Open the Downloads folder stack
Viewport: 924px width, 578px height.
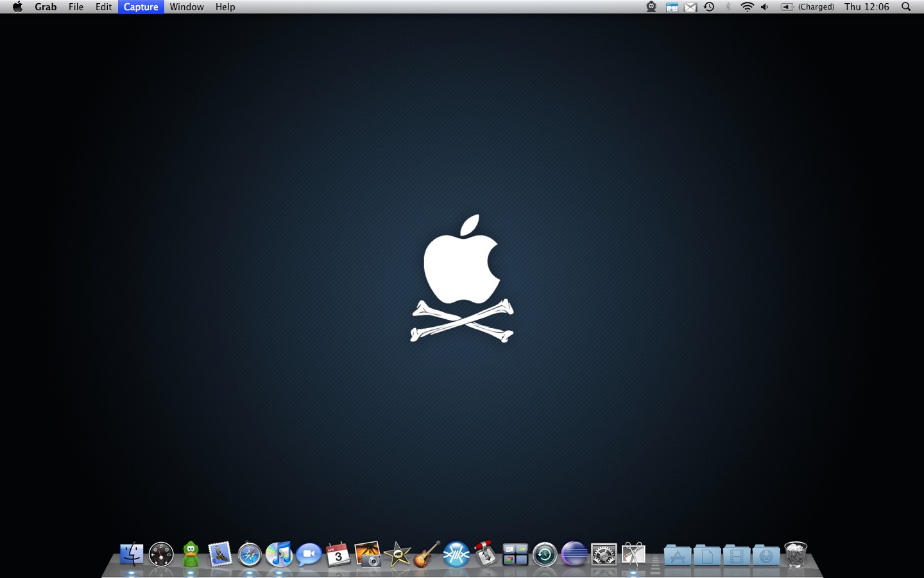tap(766, 554)
